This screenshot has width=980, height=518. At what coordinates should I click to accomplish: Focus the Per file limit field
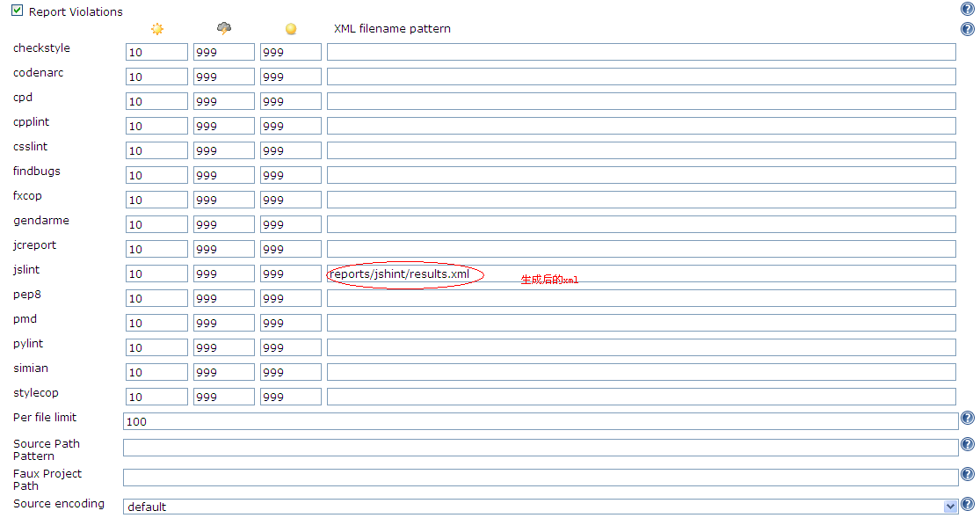click(541, 421)
